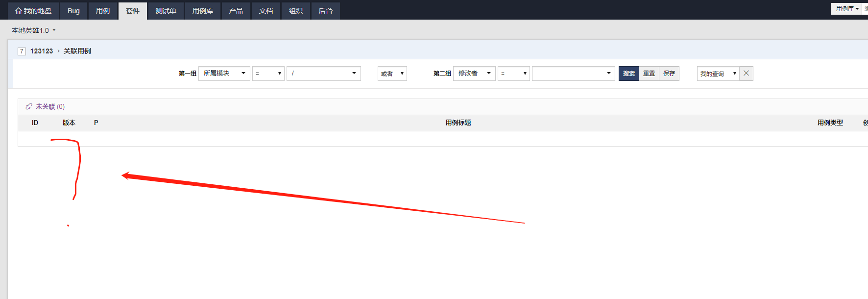Click the 未关联 (0) link
Screen dimensions: 868x299
pyautogui.click(x=50, y=106)
